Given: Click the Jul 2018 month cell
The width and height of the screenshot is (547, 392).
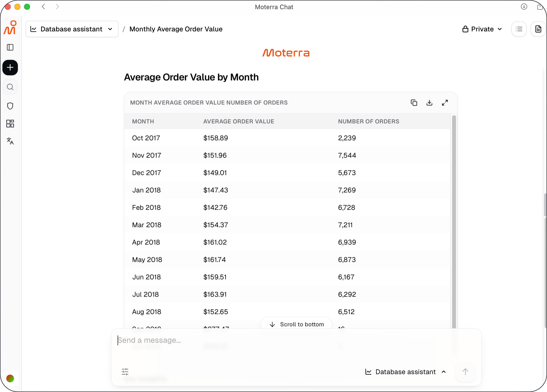Looking at the screenshot, I should (x=146, y=294).
